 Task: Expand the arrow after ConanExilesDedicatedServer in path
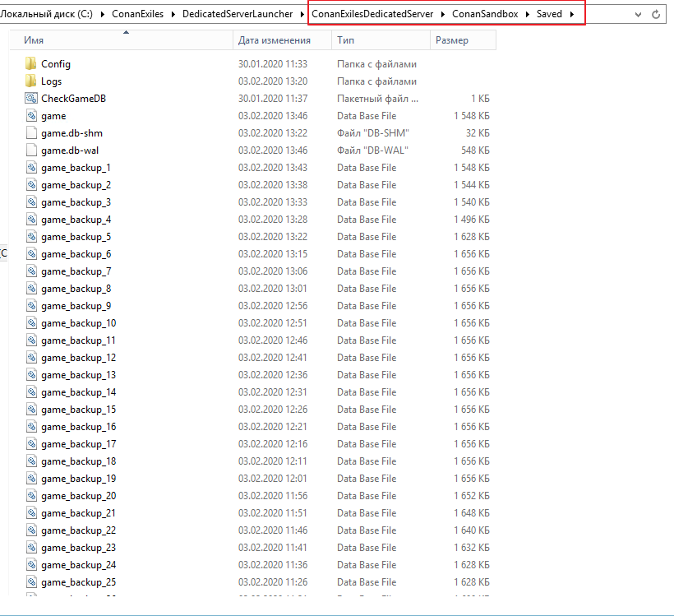443,14
